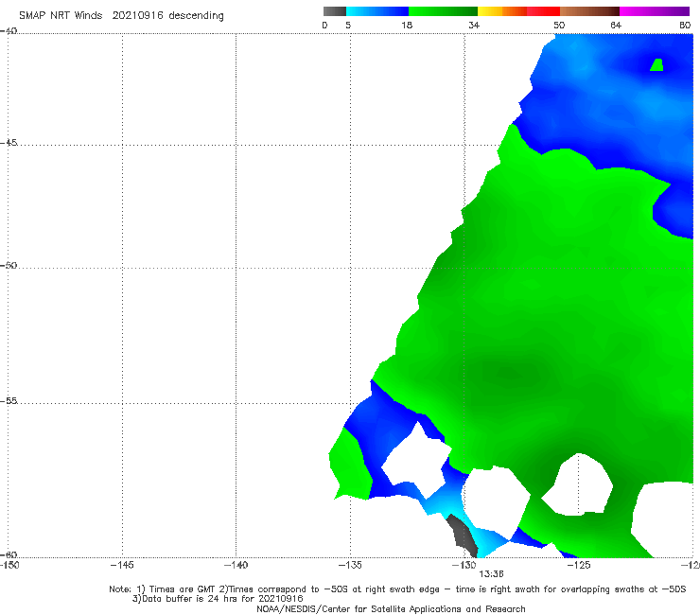Click the color bar label 80

tap(685, 25)
